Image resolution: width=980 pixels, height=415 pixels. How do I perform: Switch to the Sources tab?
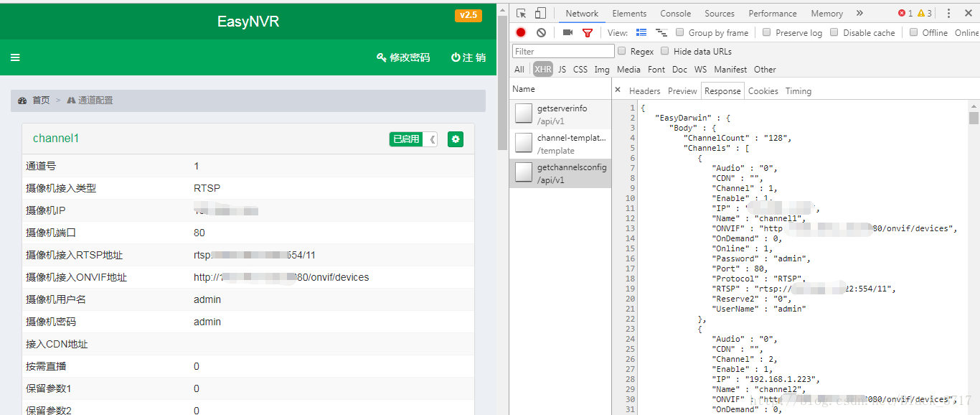(x=720, y=13)
